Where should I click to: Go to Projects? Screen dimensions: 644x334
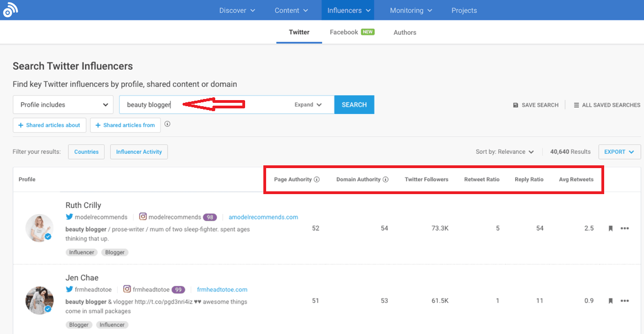coord(464,11)
